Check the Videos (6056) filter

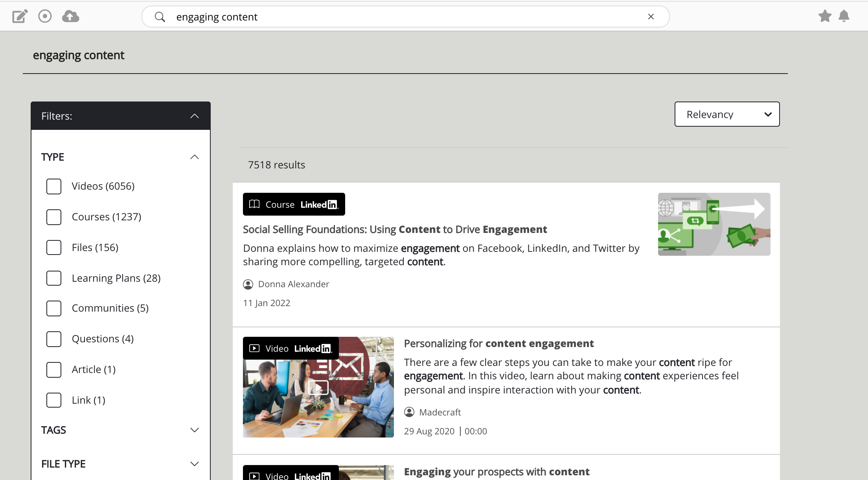pyautogui.click(x=54, y=186)
